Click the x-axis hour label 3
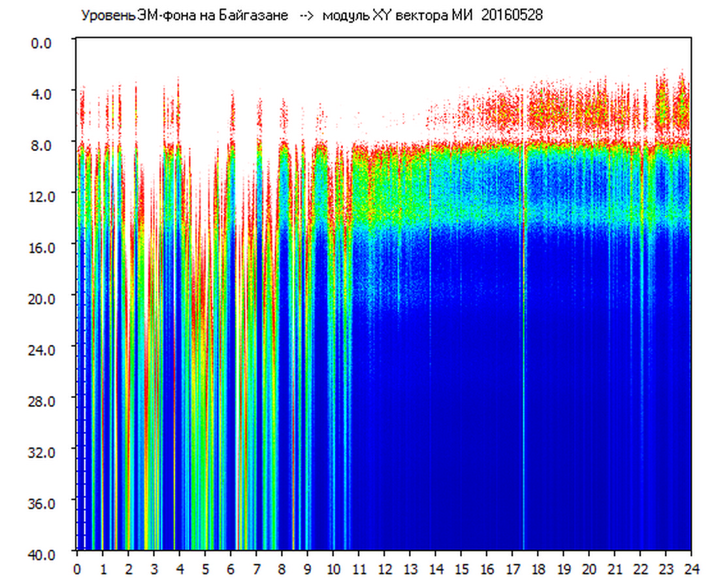Image resolution: width=716 pixels, height=588 pixels. pyautogui.click(x=154, y=569)
